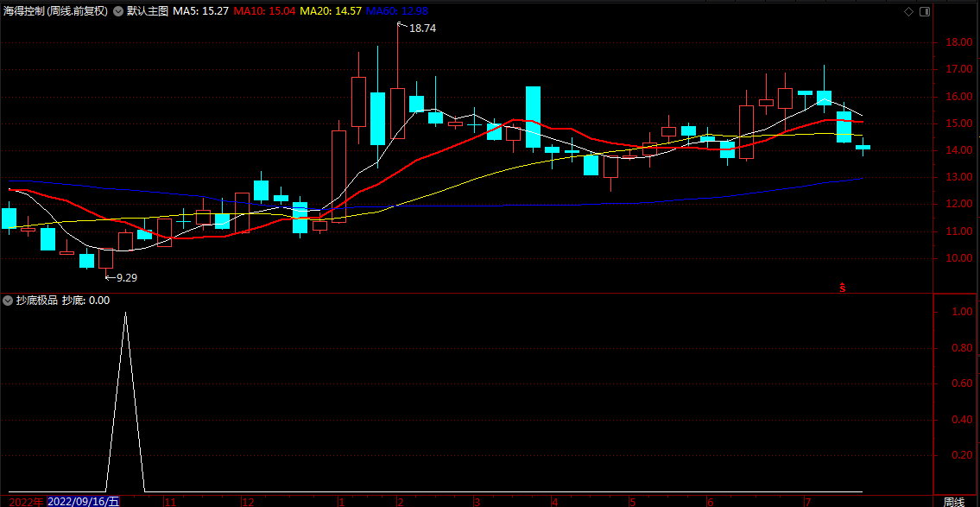Screen dimensions: 980x507
Task: Click the 16.00 price axis label
Action: 958,97
